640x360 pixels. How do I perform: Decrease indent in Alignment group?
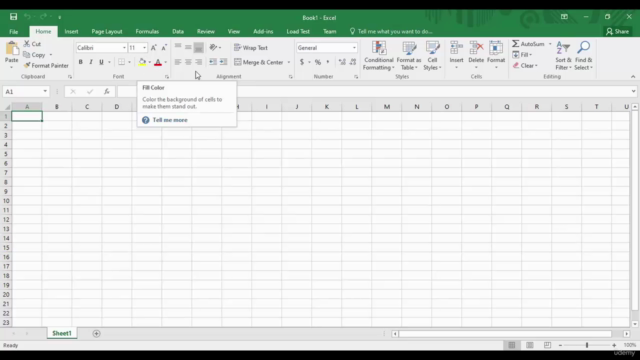(x=213, y=62)
